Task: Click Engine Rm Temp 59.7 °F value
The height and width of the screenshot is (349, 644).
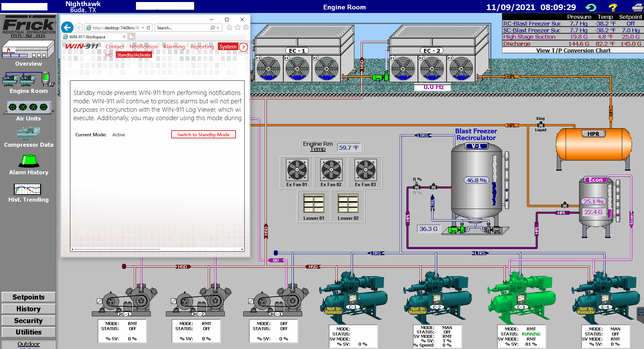Action: (x=349, y=148)
